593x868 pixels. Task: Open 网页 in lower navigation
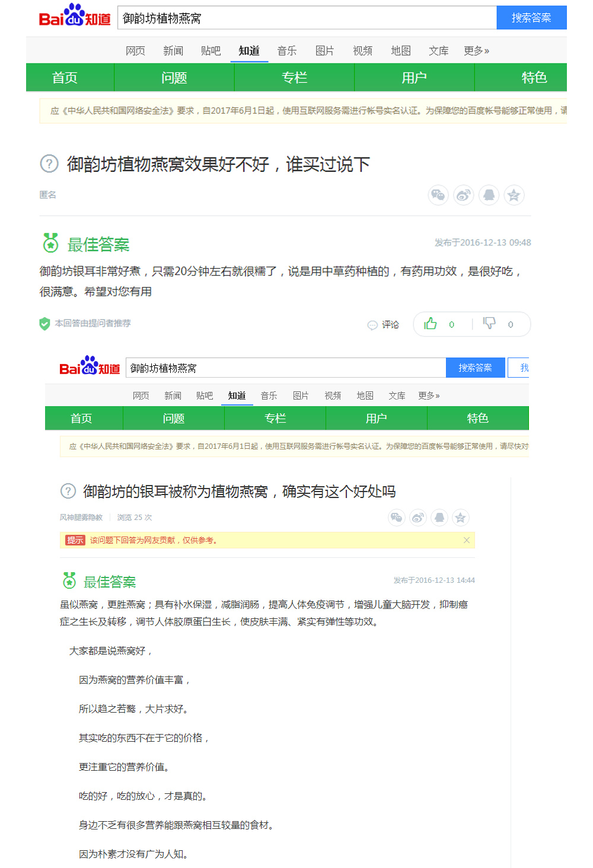[x=141, y=395]
